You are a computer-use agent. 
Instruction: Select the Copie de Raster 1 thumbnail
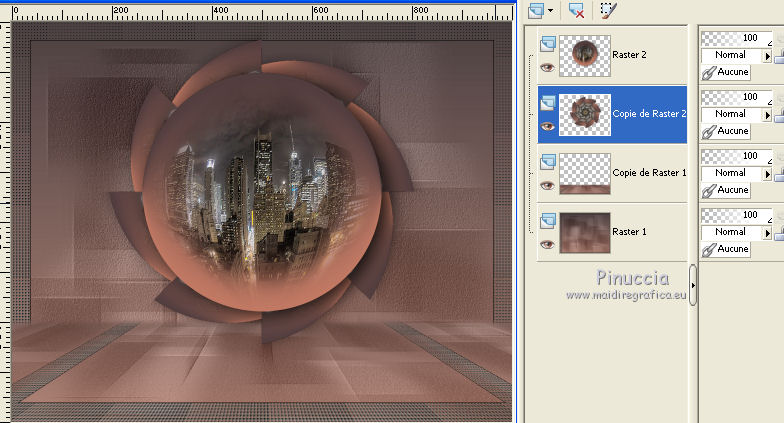584,174
